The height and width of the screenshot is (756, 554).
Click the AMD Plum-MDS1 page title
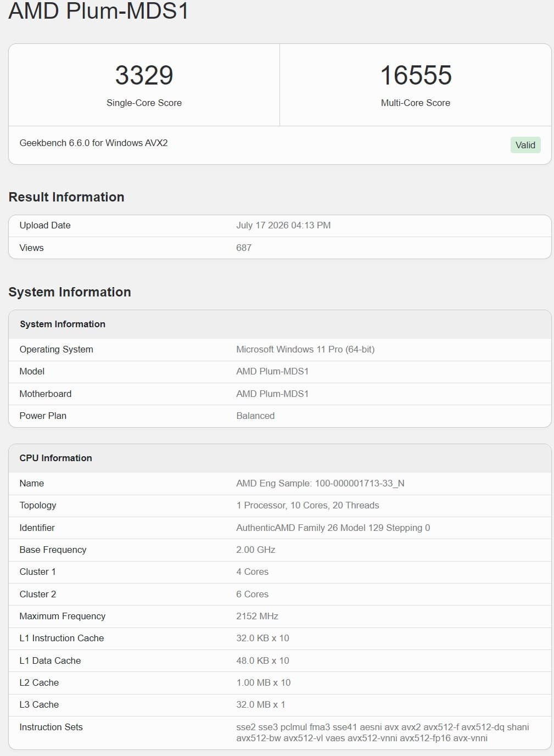[x=99, y=10]
